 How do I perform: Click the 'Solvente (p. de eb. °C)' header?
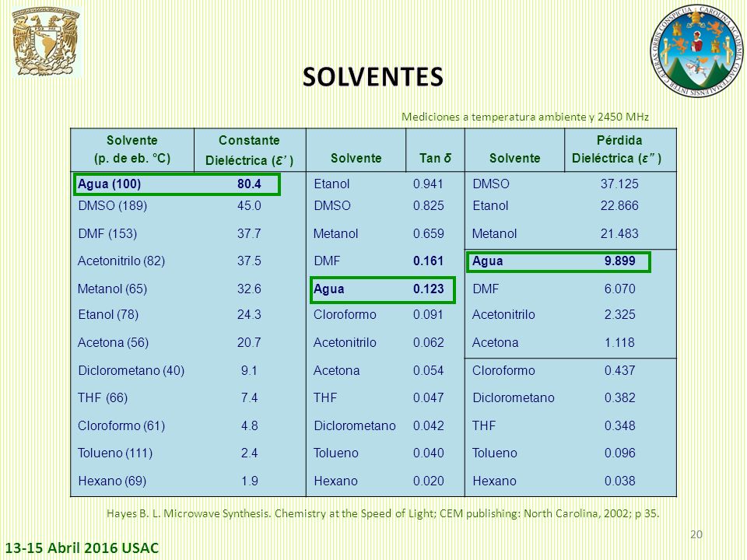[x=132, y=149]
